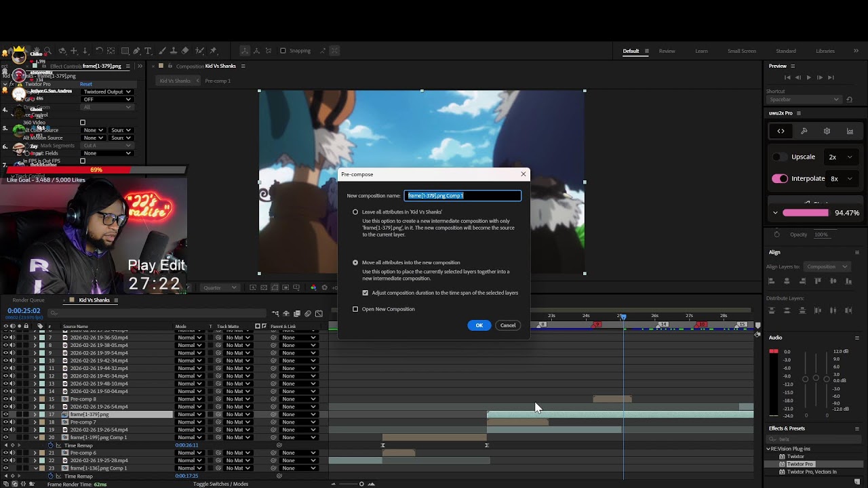Click OK in Pre-compose dialog
The height and width of the screenshot is (488, 868).
pyautogui.click(x=479, y=325)
